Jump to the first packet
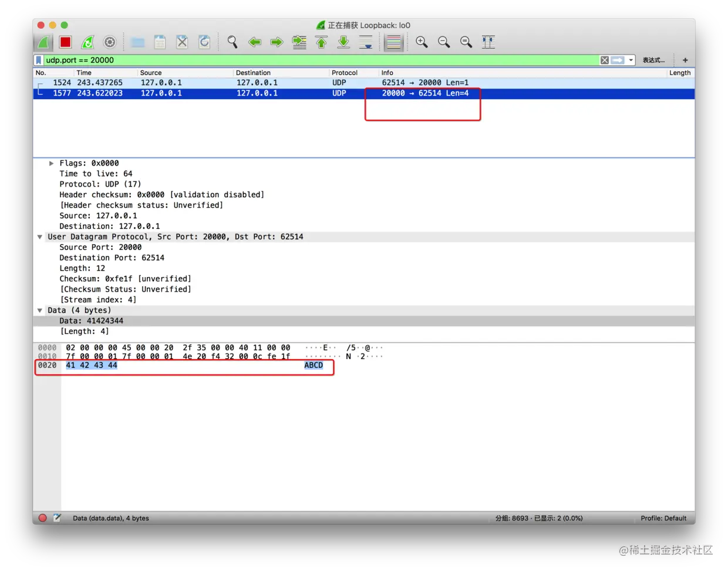 tap(321, 42)
